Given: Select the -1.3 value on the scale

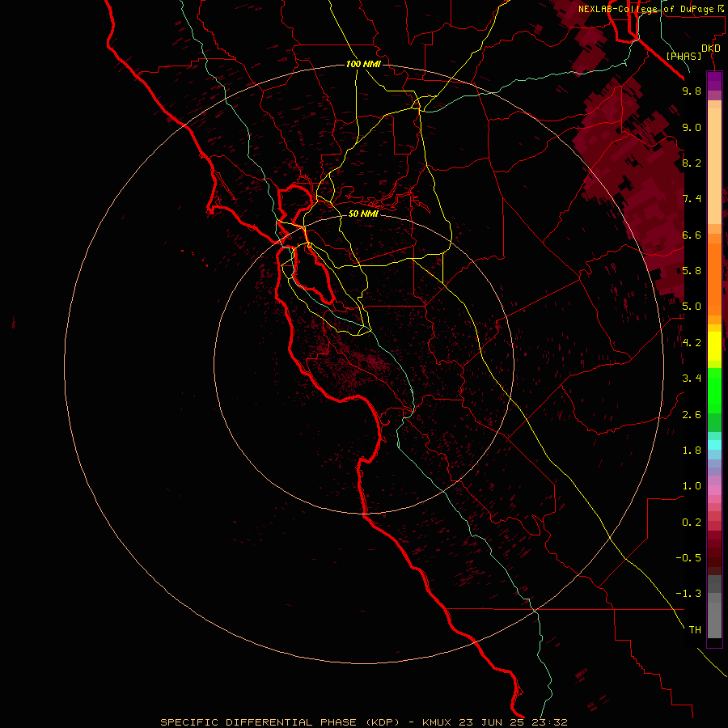Looking at the screenshot, I should pyautogui.click(x=688, y=594).
